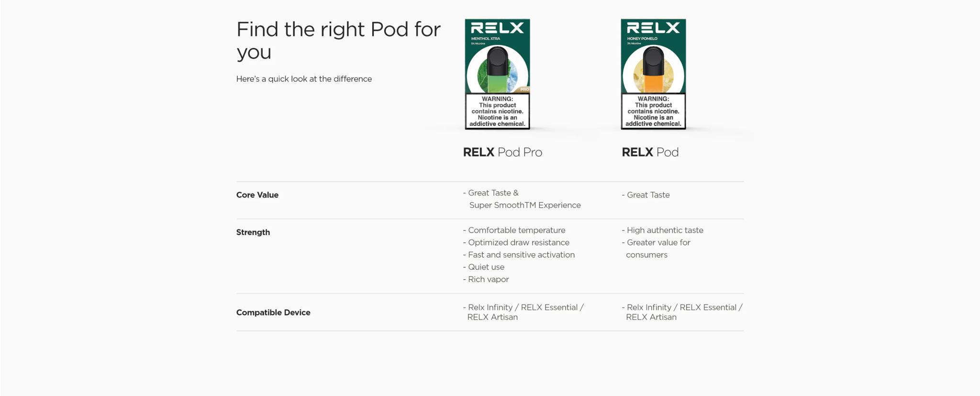Click the RELX logo on Menthol Xtra box
The height and width of the screenshot is (396, 980).
tap(497, 28)
